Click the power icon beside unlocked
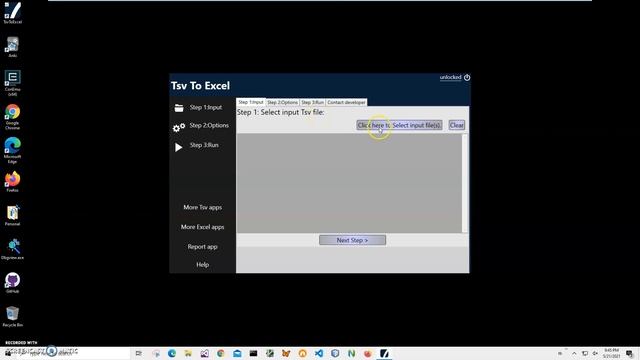Screen dimensions: 640x360 click(x=467, y=78)
